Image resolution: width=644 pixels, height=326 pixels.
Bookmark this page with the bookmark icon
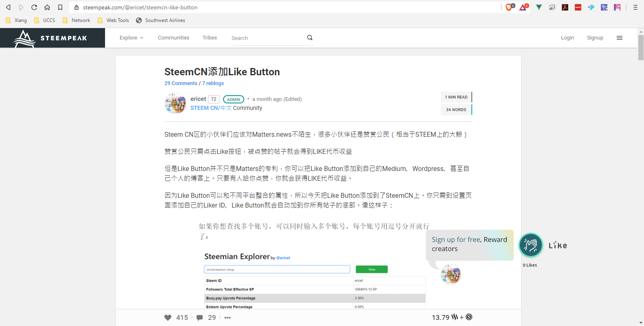[x=60, y=7]
